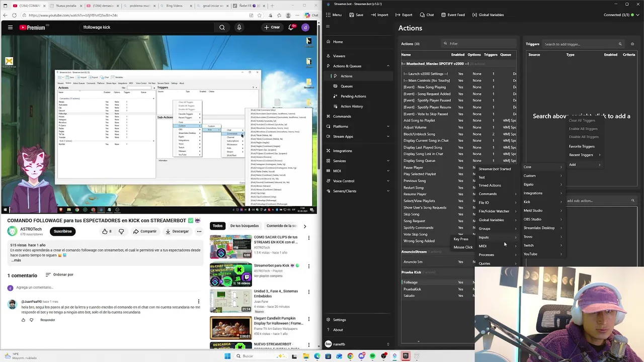
Task: Click the trigger search magnifier icon
Action: pyautogui.click(x=620, y=44)
